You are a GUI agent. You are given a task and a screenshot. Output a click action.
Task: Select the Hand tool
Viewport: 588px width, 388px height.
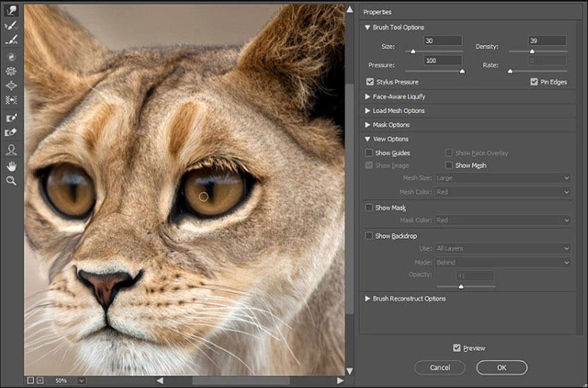[11, 166]
